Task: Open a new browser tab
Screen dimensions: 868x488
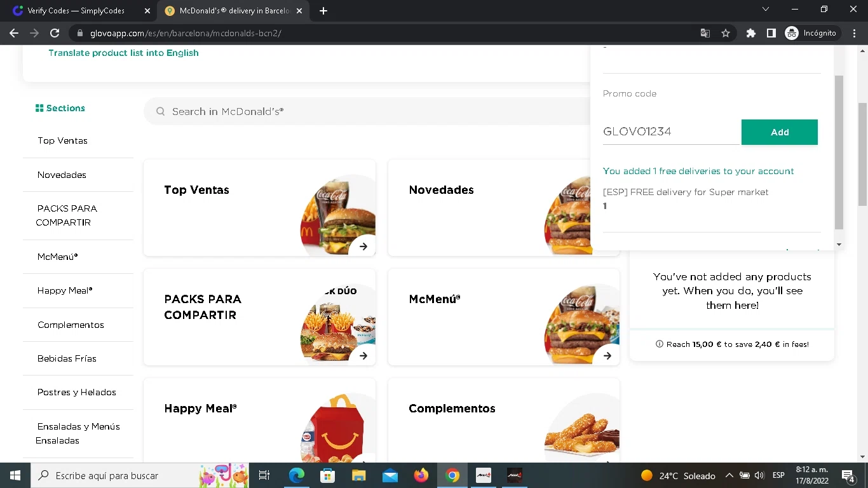Action: pos(323,11)
